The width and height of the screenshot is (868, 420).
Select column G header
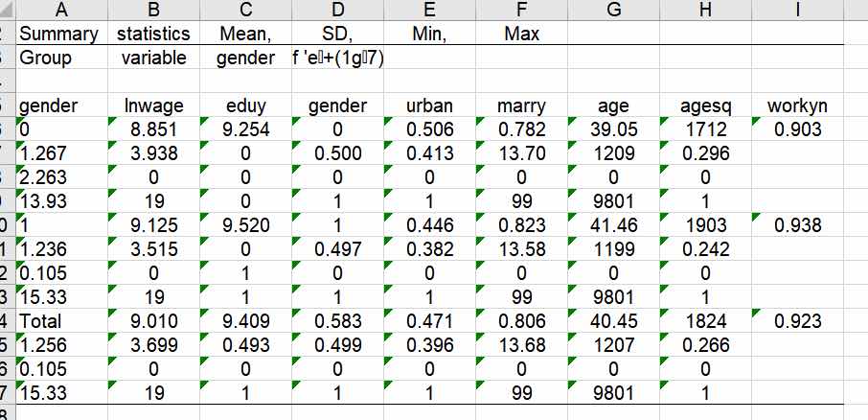click(613, 10)
